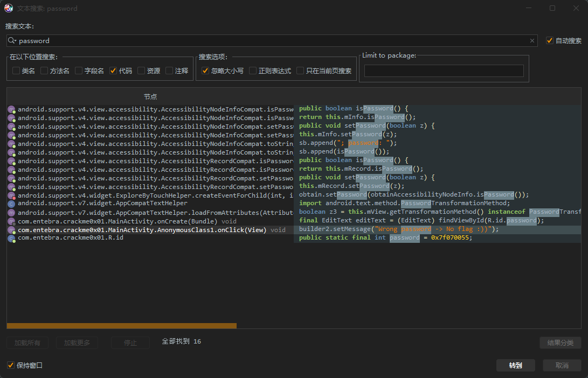Open search history via magnifier icon

(x=12, y=40)
